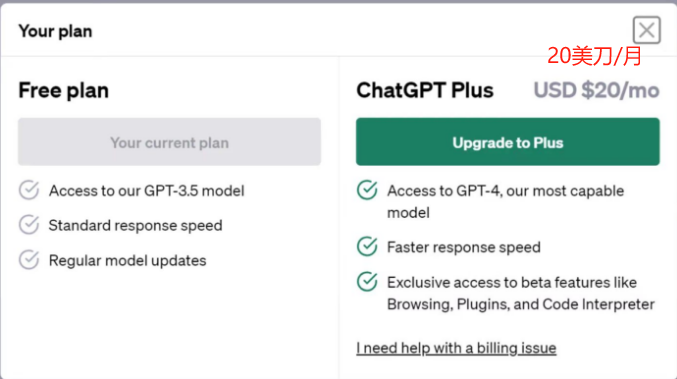677x379 pixels.
Task: Click the ChatGPT Plus heading
Action: [x=425, y=90]
